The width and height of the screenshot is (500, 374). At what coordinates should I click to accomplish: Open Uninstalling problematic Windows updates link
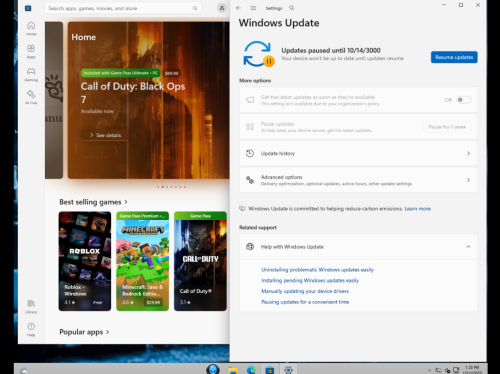point(317,270)
